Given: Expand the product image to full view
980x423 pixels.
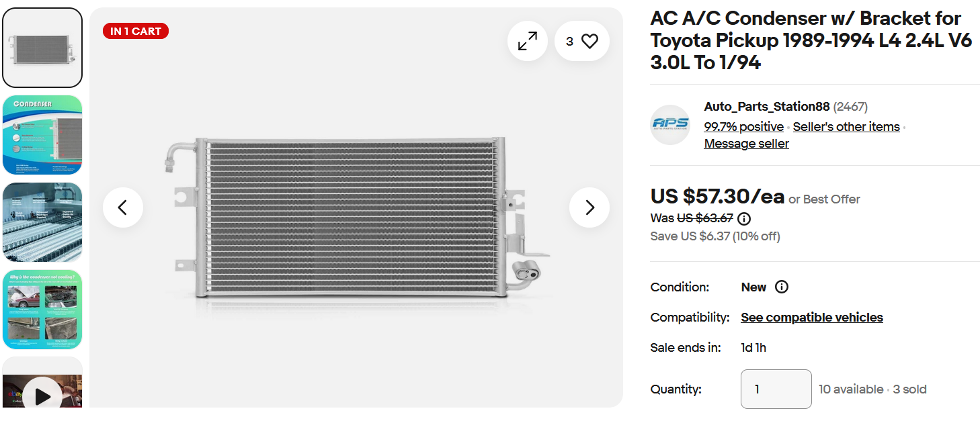Looking at the screenshot, I should tap(528, 42).
